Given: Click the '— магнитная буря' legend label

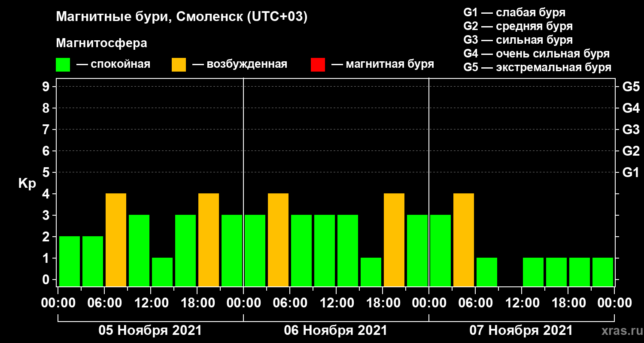Looking at the screenshot, I should coord(383,65).
